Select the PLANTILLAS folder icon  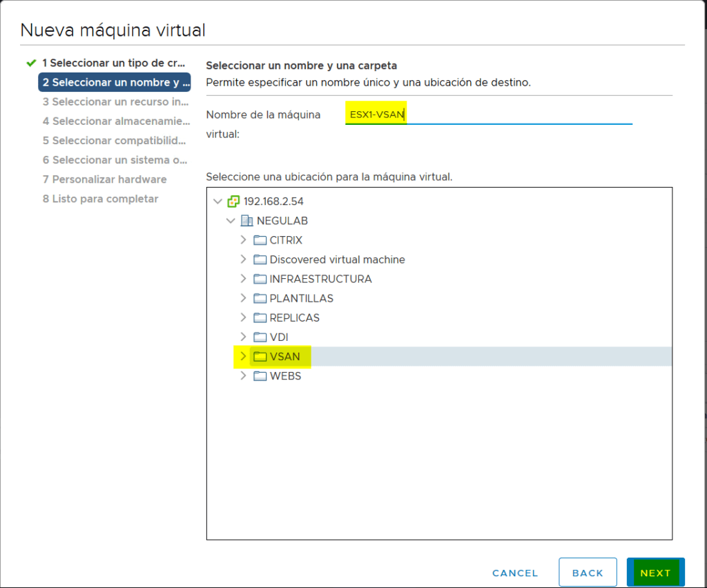click(260, 298)
